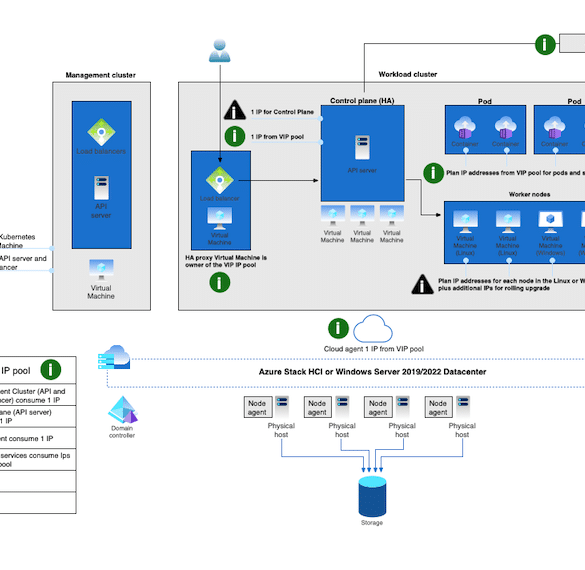
Task: Click '1 IP from VIP pool' text
Action: [x=277, y=137]
